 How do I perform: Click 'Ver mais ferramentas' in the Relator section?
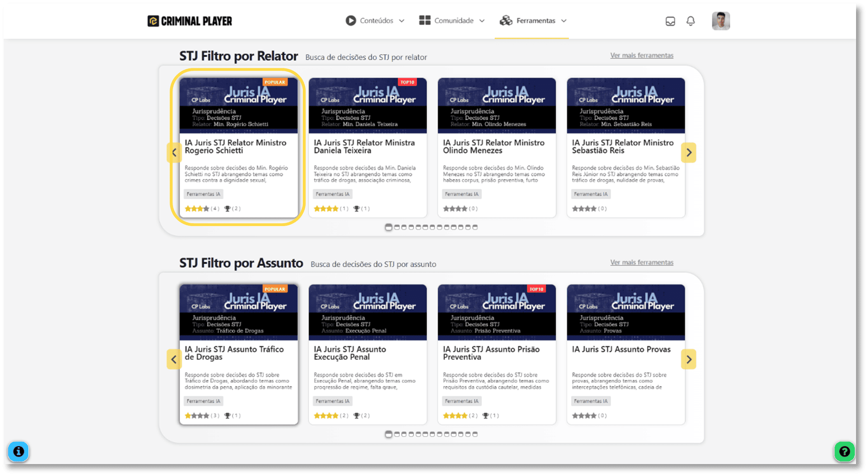click(641, 55)
